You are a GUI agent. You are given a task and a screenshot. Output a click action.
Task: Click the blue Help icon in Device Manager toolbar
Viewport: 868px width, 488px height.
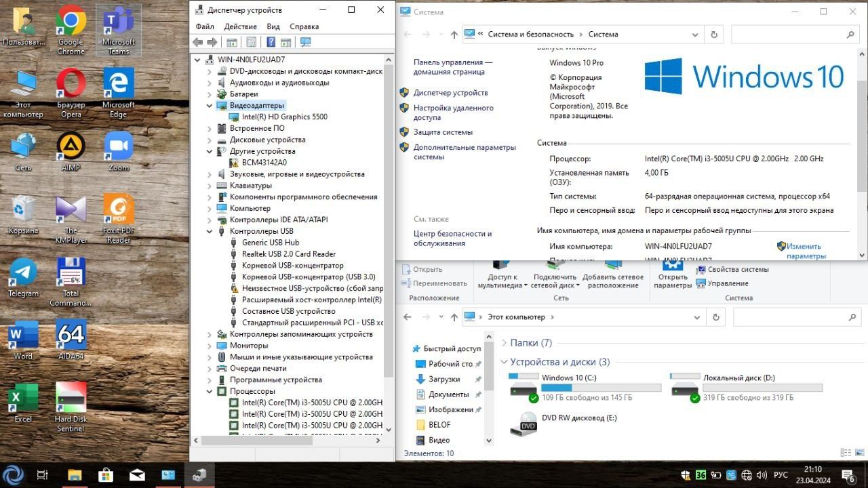pyautogui.click(x=271, y=42)
